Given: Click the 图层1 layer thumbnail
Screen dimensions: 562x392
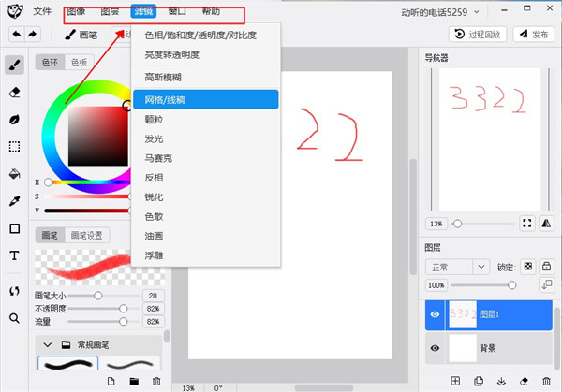Looking at the screenshot, I should click(x=463, y=314).
